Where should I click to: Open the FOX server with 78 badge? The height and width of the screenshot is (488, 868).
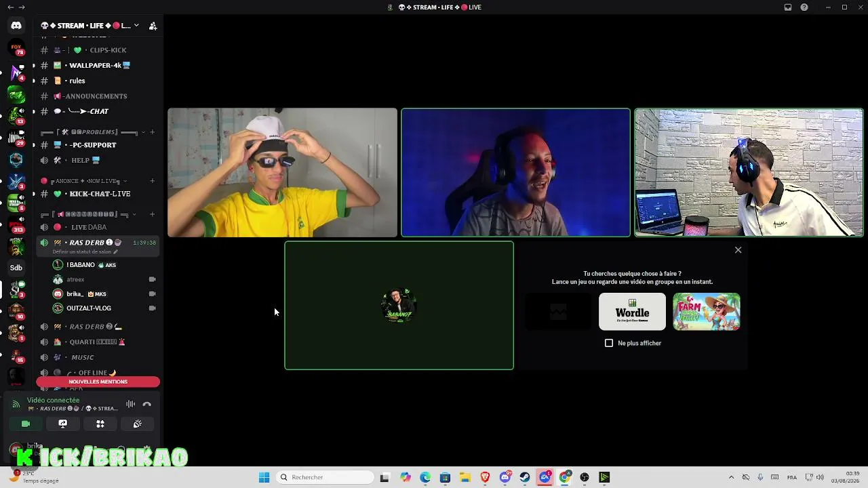16,49
